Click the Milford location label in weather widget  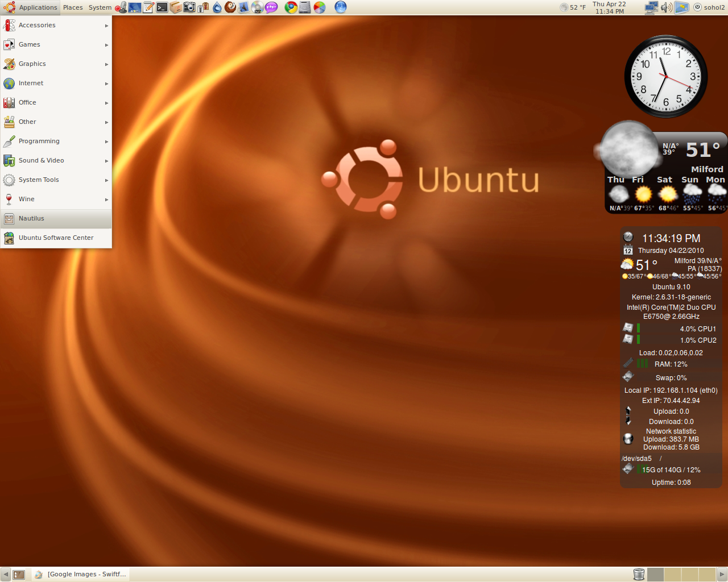pyautogui.click(x=707, y=169)
